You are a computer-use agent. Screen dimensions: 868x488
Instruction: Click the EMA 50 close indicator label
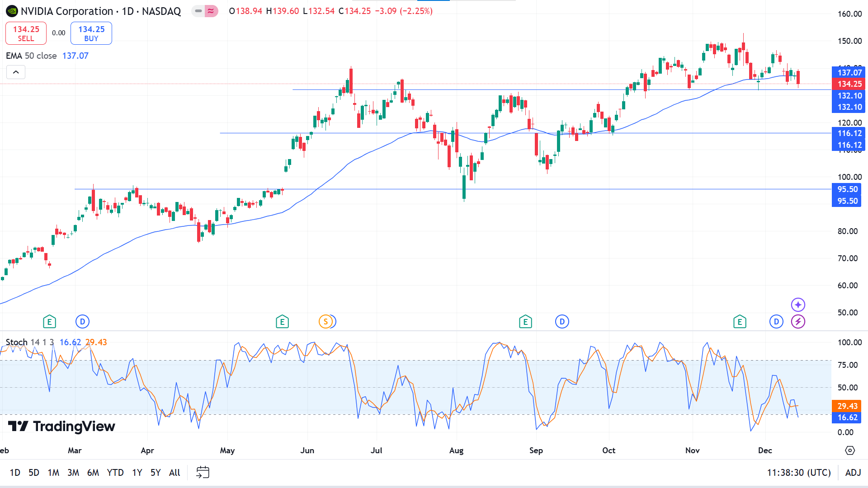pos(31,56)
